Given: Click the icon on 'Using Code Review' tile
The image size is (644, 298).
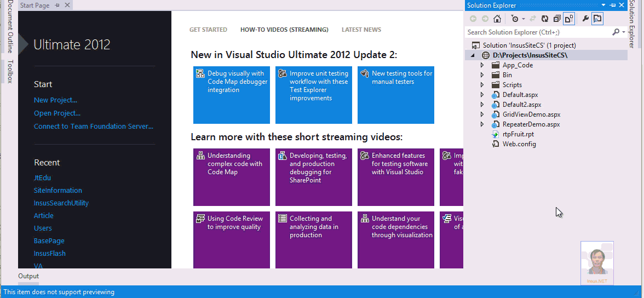Looking at the screenshot, I should [x=200, y=219].
